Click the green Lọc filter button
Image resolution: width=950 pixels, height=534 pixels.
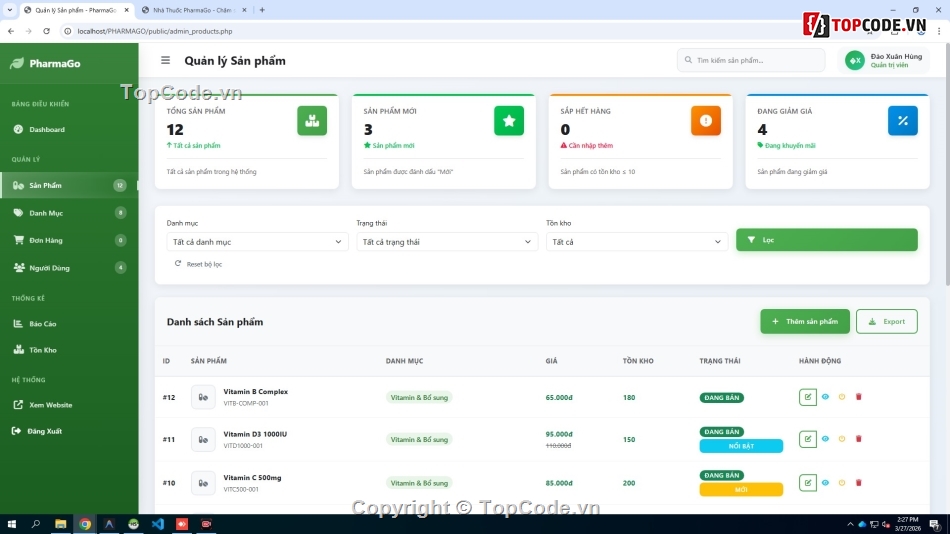click(826, 240)
